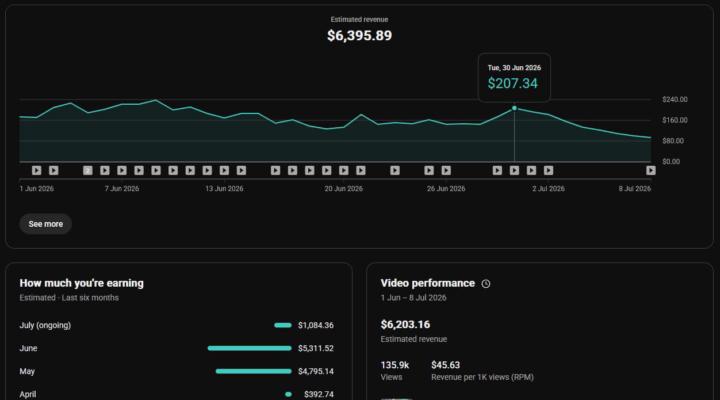
Task: Click the video marker above the 26 Jun 2026 tick
Action: pos(446,170)
